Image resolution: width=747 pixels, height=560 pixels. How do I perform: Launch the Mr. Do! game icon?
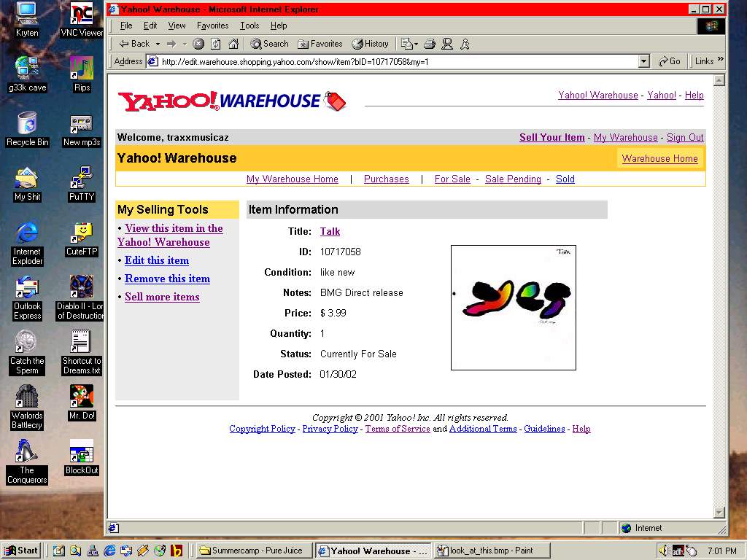click(82, 402)
